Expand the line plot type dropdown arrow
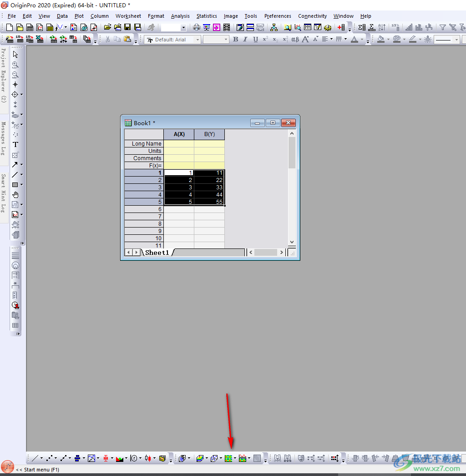The image size is (466, 476). point(41,458)
